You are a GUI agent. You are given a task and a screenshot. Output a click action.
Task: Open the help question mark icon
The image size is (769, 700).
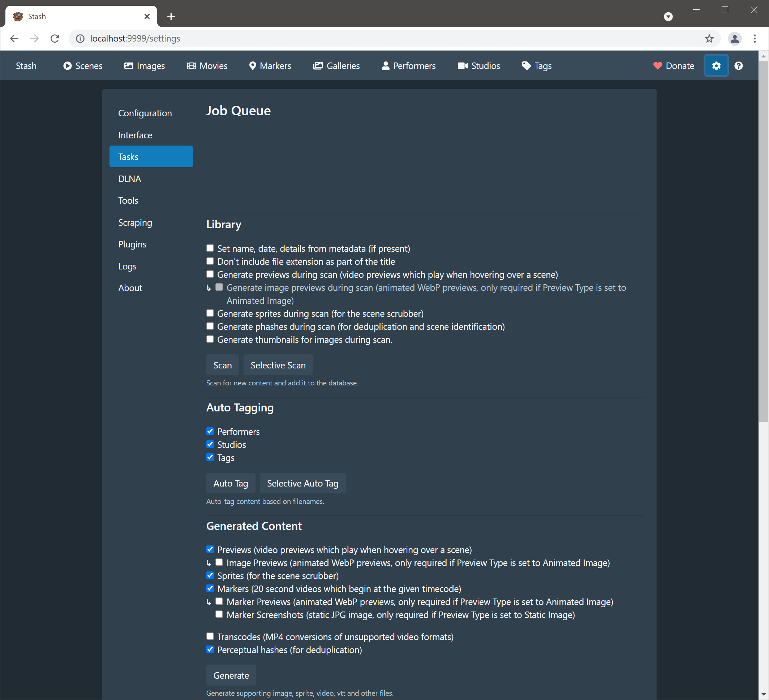739,66
